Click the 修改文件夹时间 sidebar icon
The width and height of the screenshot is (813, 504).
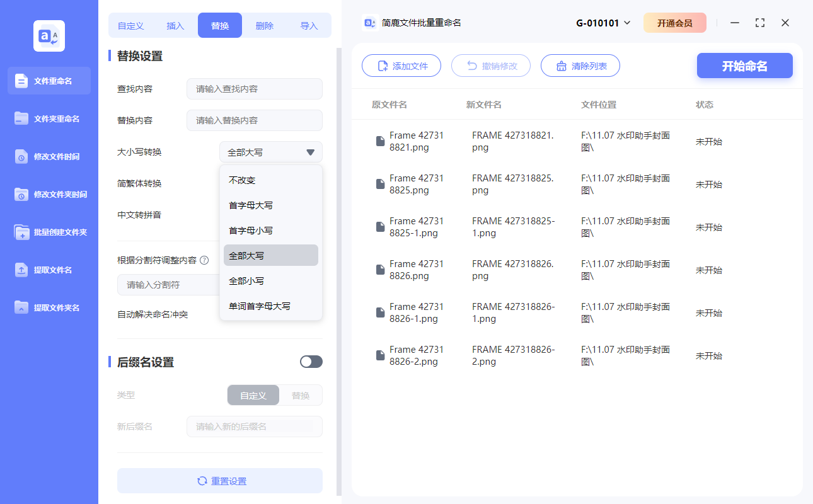[x=21, y=194]
